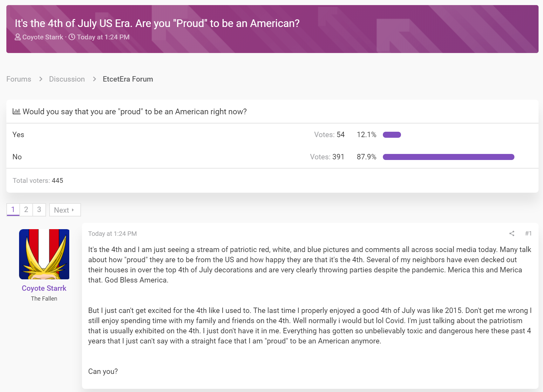Click the No poll result bar
The width and height of the screenshot is (543, 392).
pos(448,157)
